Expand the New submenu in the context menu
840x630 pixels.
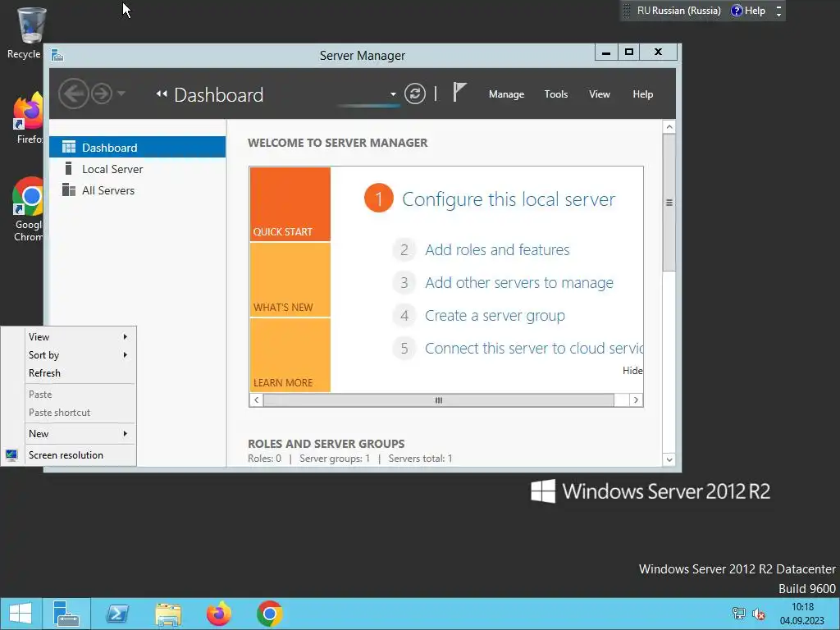(x=80, y=433)
